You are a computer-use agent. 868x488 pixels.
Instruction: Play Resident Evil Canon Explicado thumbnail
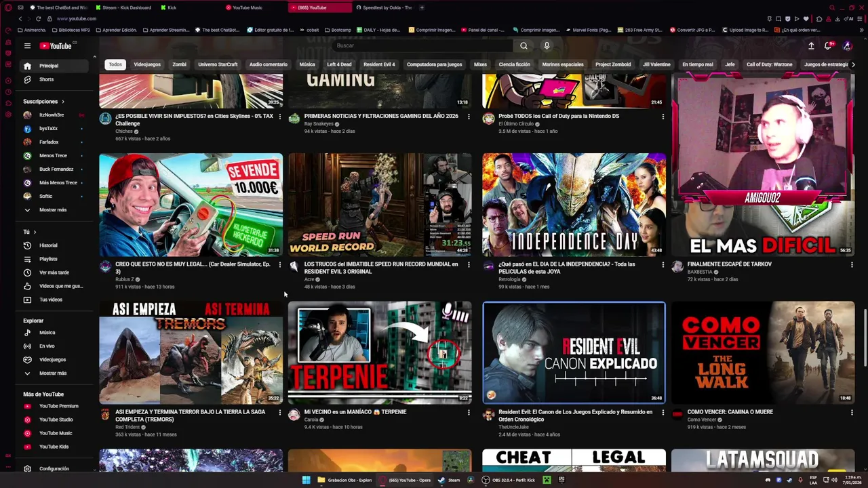pos(574,352)
